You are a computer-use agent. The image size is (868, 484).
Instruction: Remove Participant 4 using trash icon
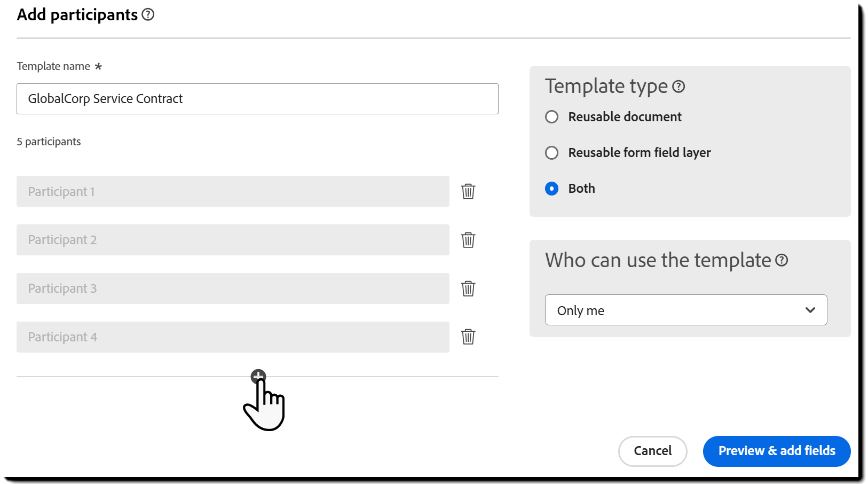(468, 337)
